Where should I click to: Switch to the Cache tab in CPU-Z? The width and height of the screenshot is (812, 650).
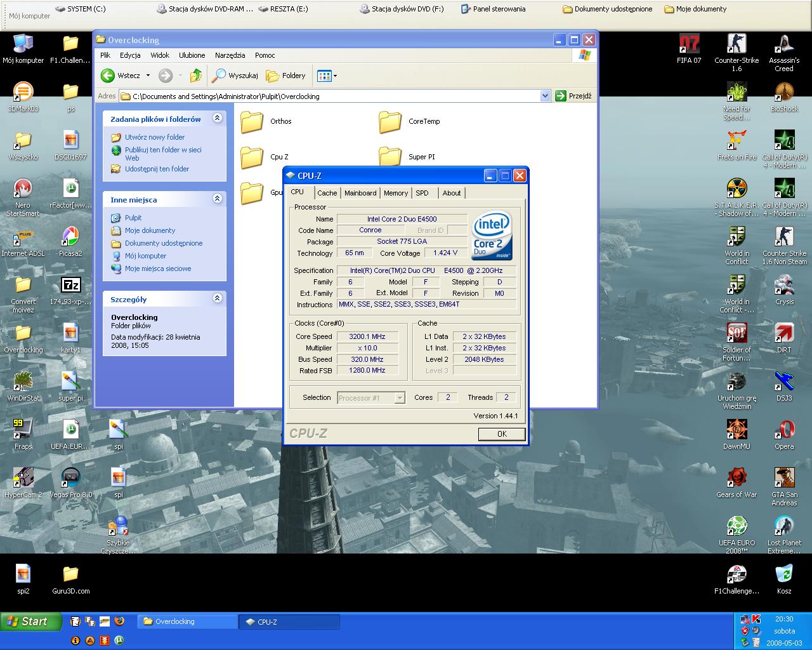pyautogui.click(x=327, y=193)
